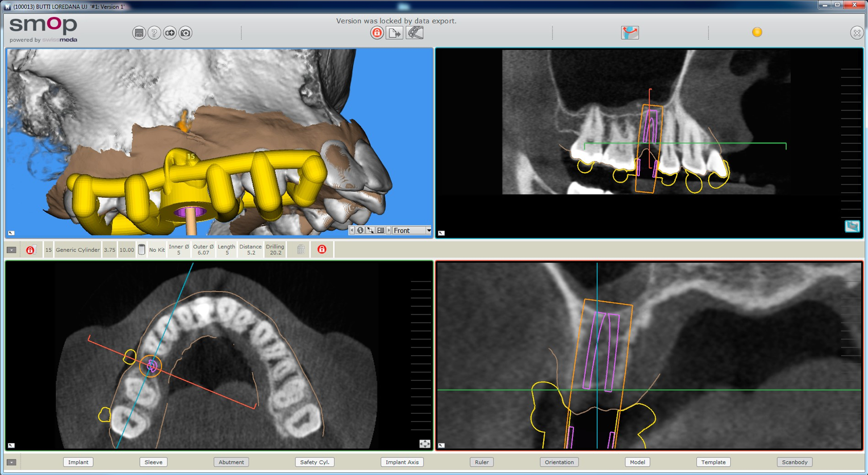Click the trash delete implant icon

point(301,250)
